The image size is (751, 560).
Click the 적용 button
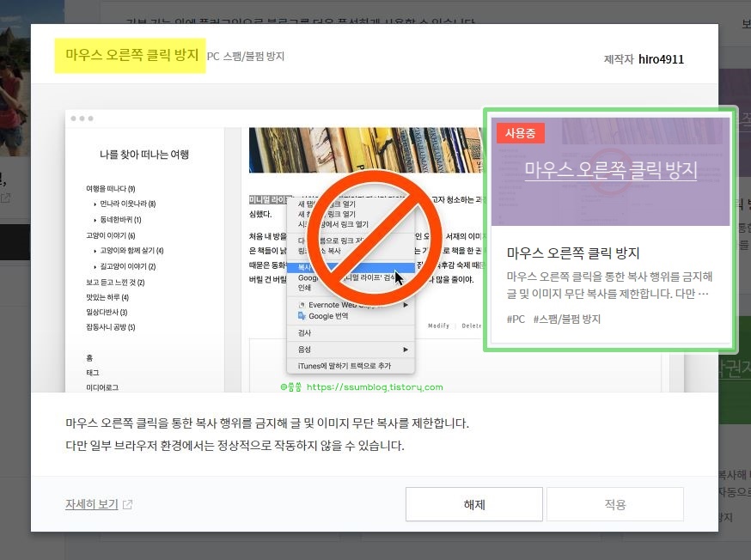(x=615, y=504)
